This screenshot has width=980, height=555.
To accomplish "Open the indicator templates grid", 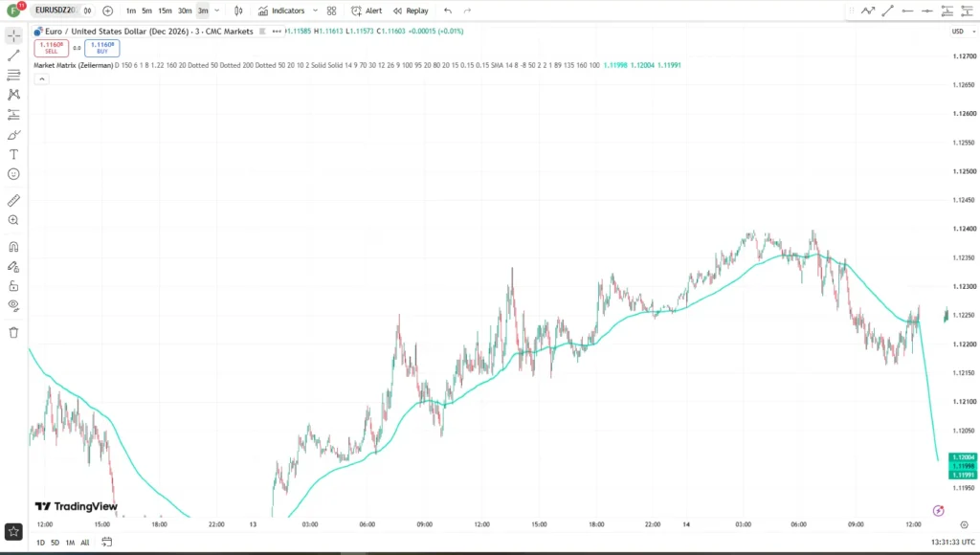I will click(x=331, y=11).
